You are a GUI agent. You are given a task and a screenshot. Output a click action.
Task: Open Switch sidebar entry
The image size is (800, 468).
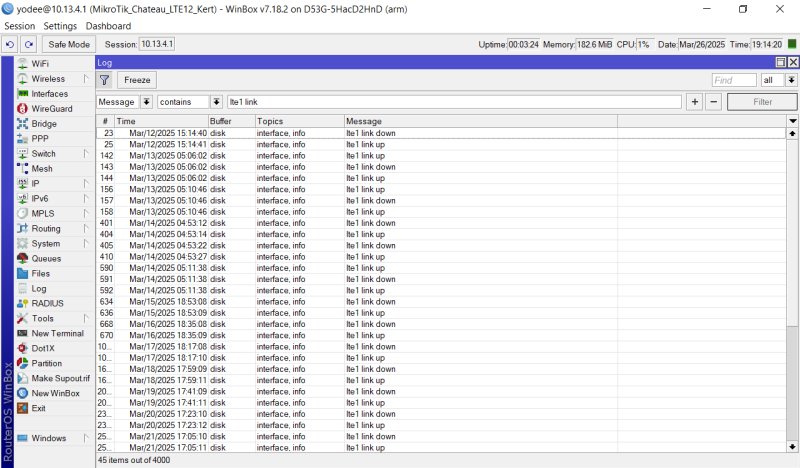tap(44, 154)
